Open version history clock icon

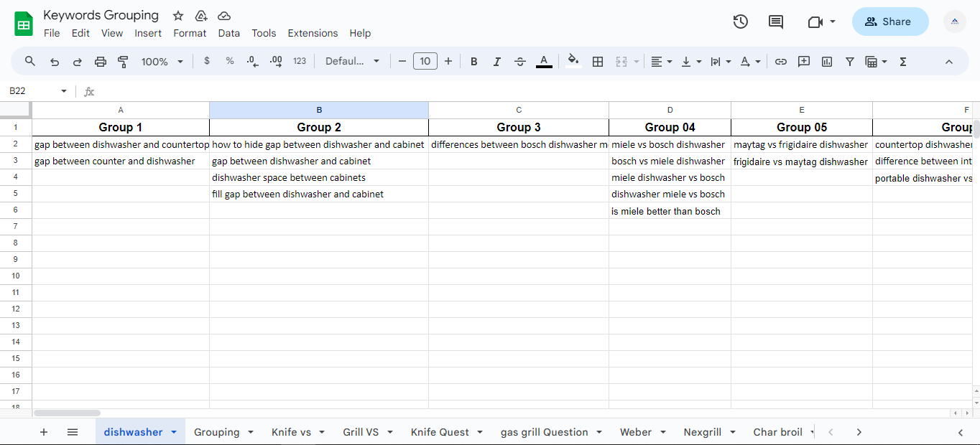click(741, 22)
